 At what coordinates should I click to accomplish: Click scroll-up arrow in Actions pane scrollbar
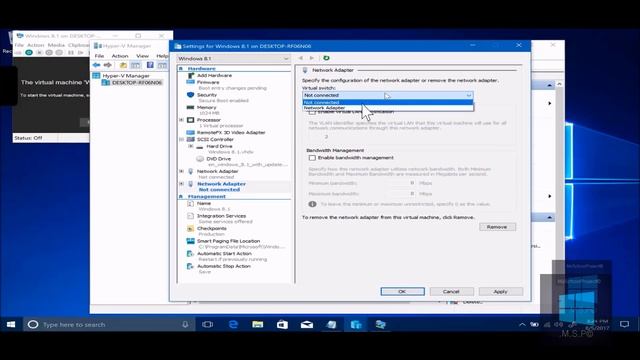point(559,84)
